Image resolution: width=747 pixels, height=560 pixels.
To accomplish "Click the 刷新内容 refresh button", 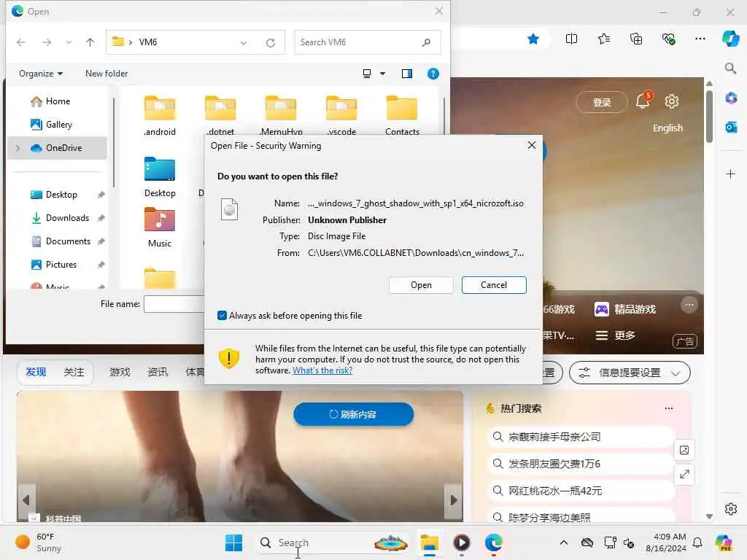I will (x=354, y=414).
